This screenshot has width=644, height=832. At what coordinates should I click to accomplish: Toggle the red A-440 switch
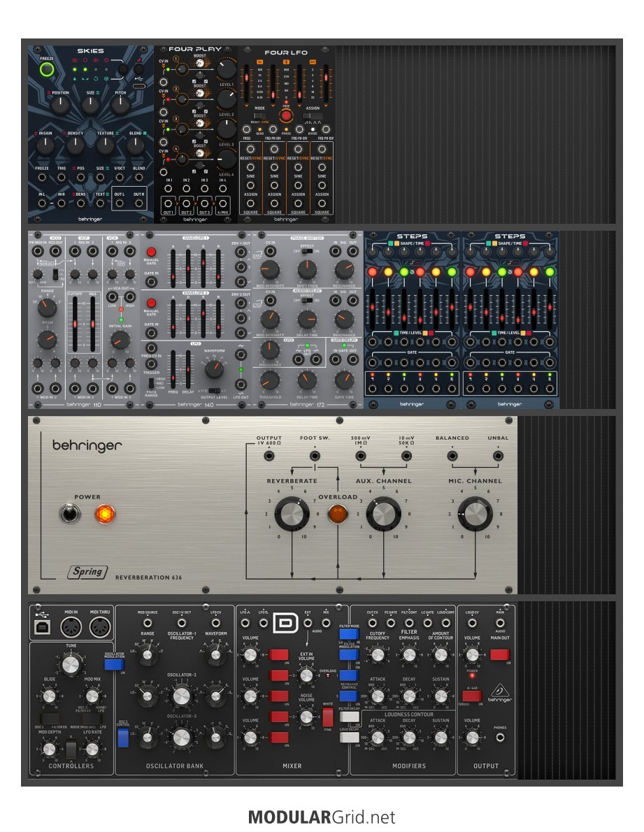coord(471,696)
